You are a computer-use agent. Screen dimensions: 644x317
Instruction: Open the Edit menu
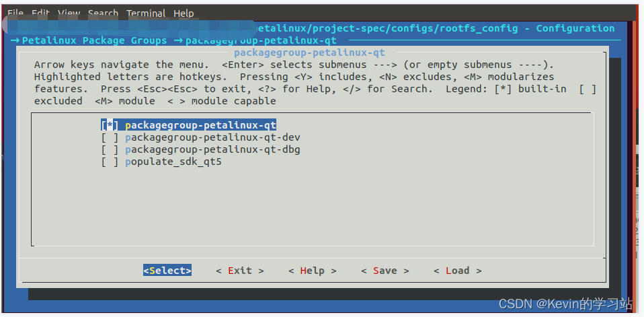pyautogui.click(x=40, y=13)
